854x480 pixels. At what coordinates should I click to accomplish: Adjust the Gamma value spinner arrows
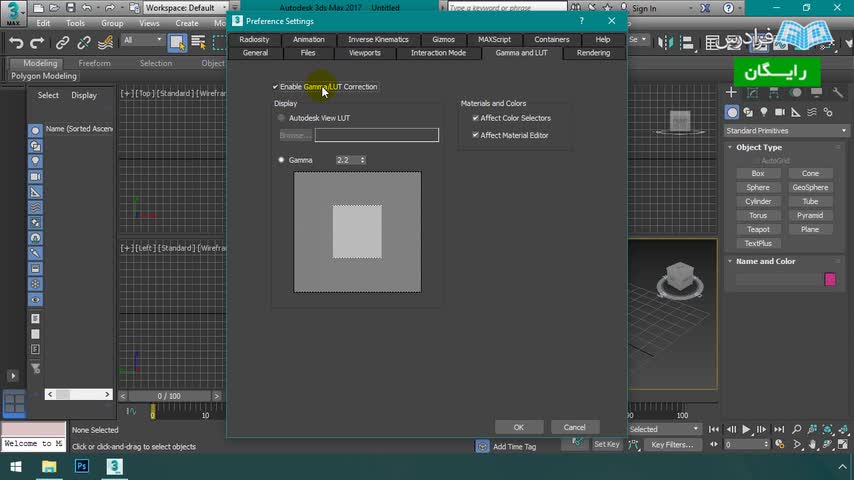[x=363, y=160]
